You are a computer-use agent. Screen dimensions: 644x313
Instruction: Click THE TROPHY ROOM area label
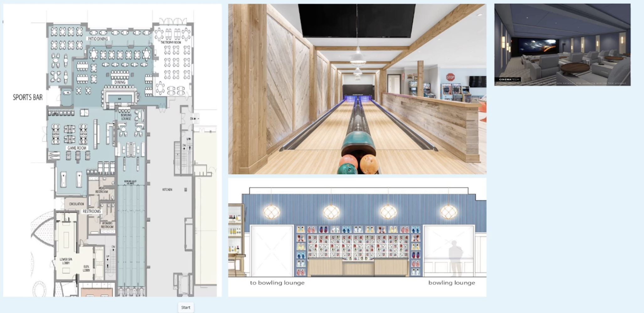[171, 42]
